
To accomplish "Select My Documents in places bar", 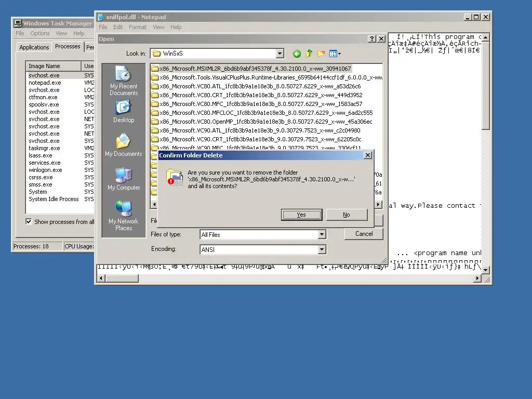I will click(x=124, y=145).
